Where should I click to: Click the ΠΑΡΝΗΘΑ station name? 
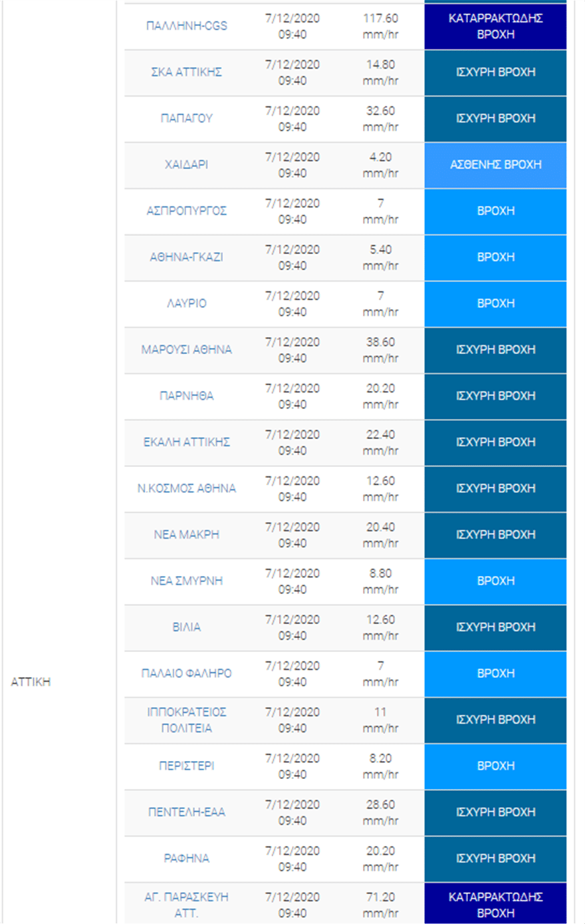tap(186, 396)
